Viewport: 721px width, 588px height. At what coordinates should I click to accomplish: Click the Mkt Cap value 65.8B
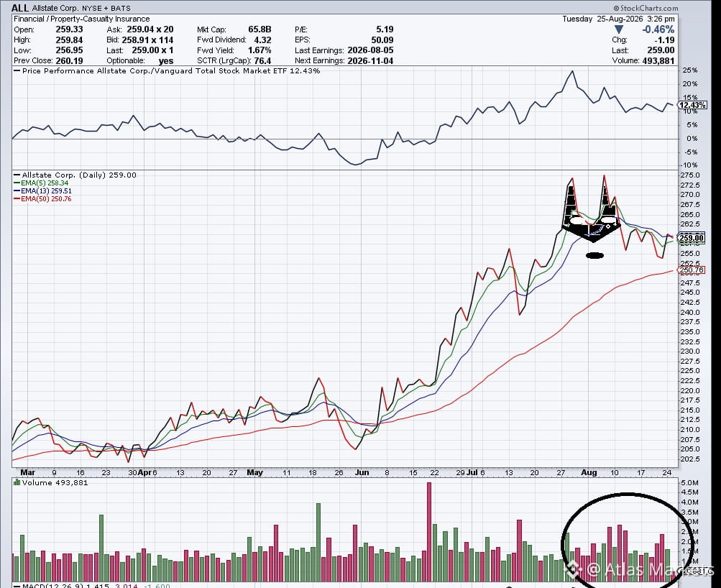coord(260,29)
